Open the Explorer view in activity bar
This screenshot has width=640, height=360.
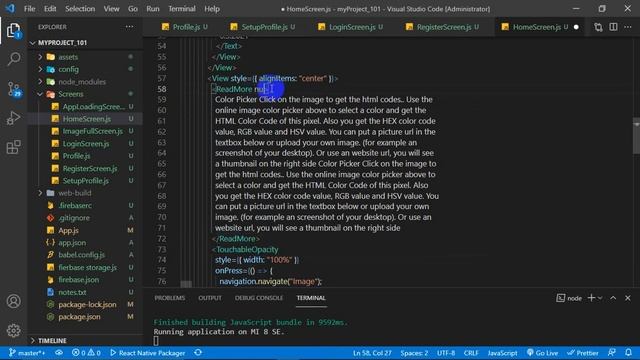(x=13, y=30)
